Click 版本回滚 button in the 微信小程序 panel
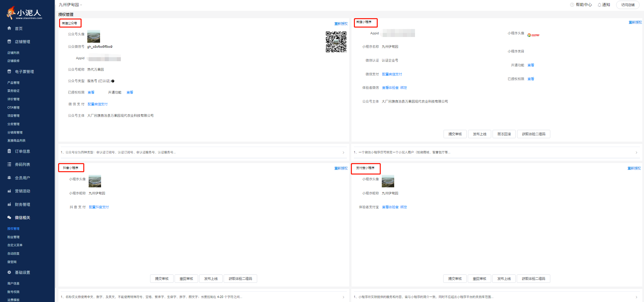This screenshot has width=644, height=302. coord(504,134)
